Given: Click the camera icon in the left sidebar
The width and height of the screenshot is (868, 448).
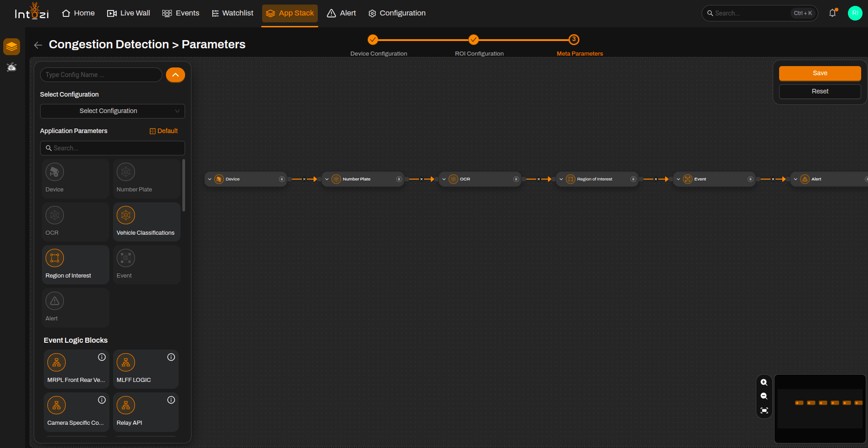Looking at the screenshot, I should [x=11, y=67].
